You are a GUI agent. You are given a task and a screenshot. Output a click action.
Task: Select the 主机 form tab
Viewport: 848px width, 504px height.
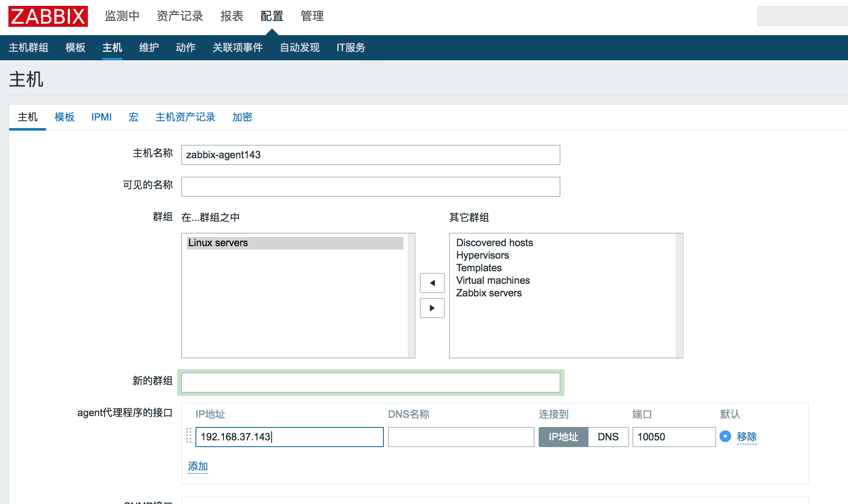[28, 117]
